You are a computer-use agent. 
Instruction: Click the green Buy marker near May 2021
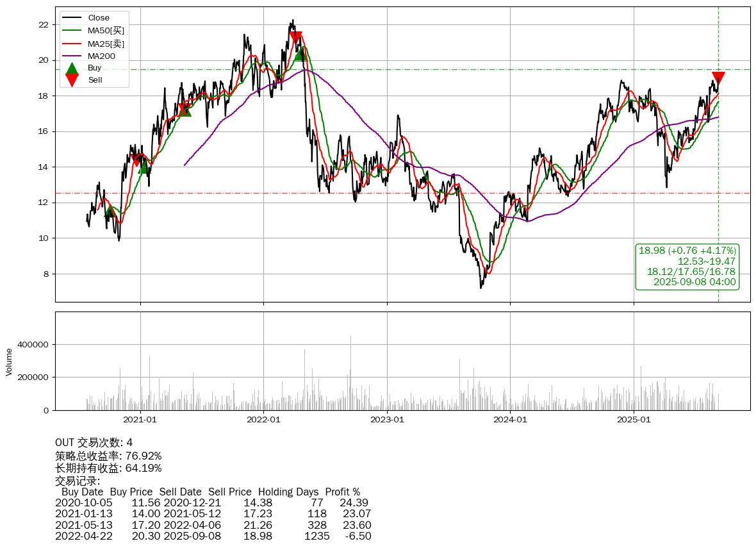click(185, 110)
